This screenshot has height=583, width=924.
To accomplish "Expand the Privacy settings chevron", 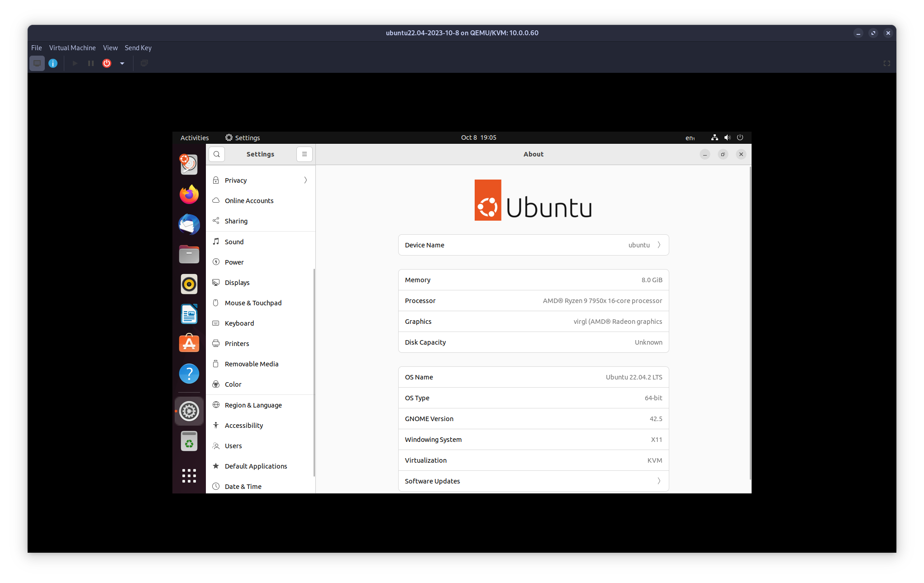I will click(306, 180).
